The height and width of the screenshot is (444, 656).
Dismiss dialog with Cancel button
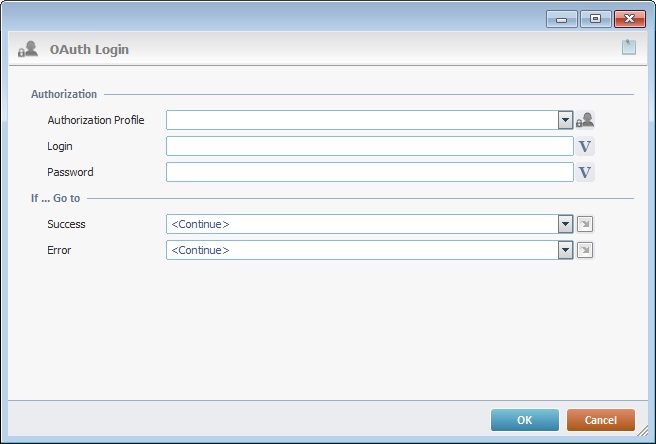[x=601, y=420]
